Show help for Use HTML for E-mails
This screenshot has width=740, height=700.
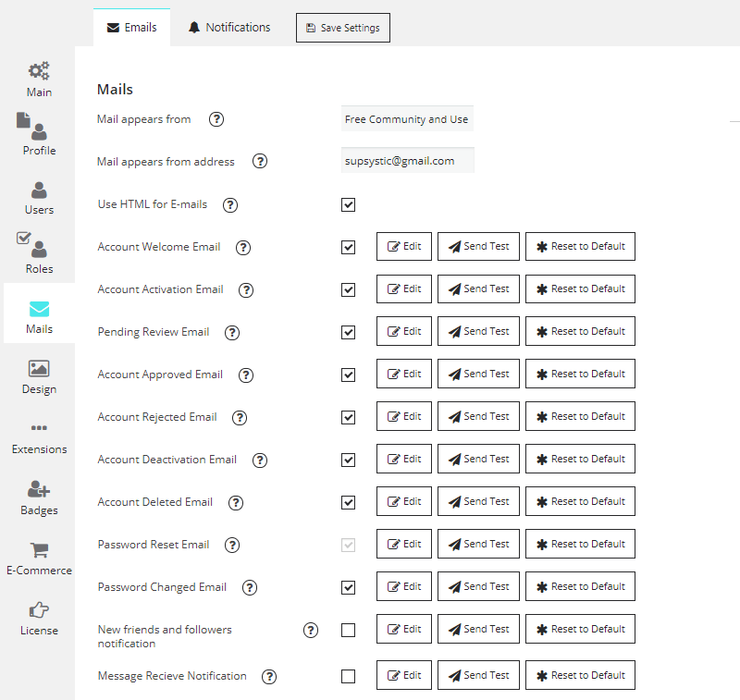click(230, 204)
